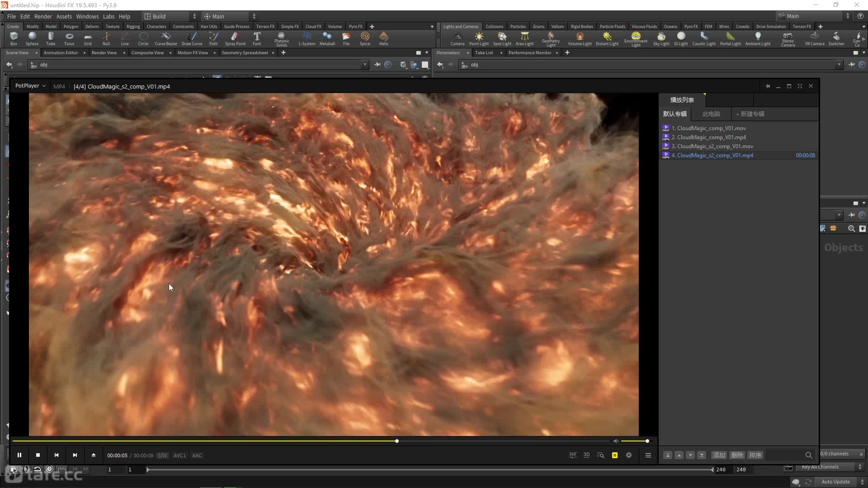
Task: Expand the obj path dropdown on left pane
Action: pos(365,65)
